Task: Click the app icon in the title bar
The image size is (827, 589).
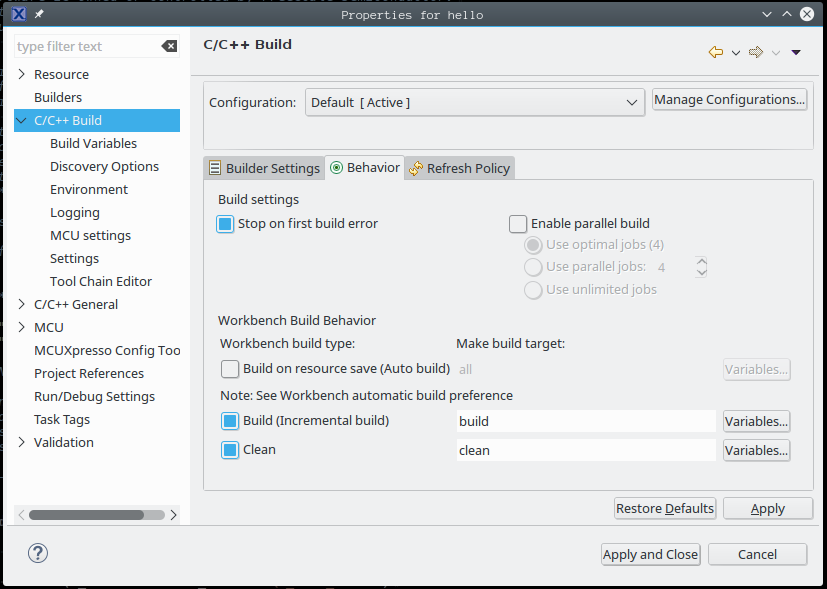Action: pos(17,15)
